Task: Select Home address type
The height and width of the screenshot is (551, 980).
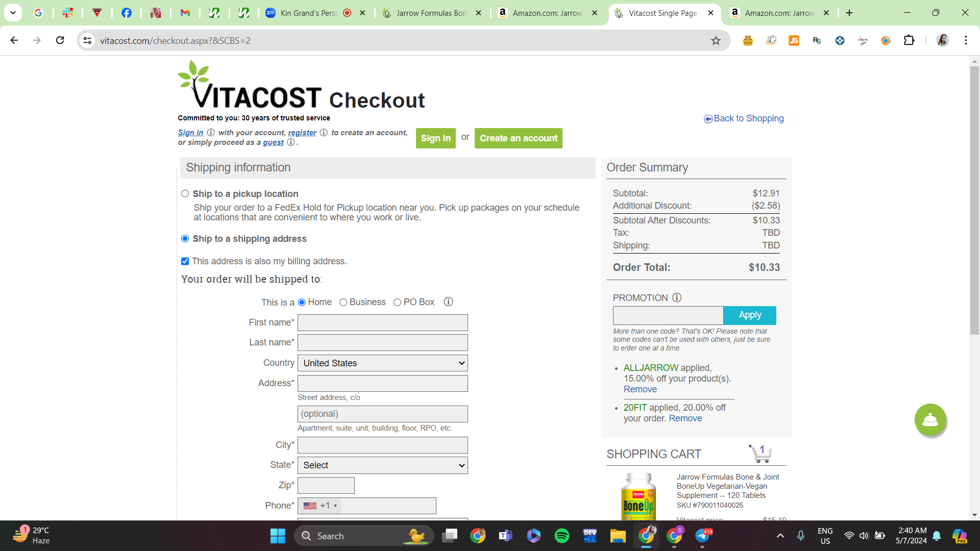Action: coord(302,303)
